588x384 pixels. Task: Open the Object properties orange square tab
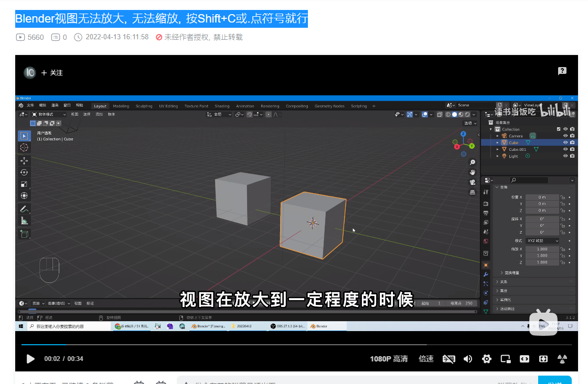click(x=486, y=265)
